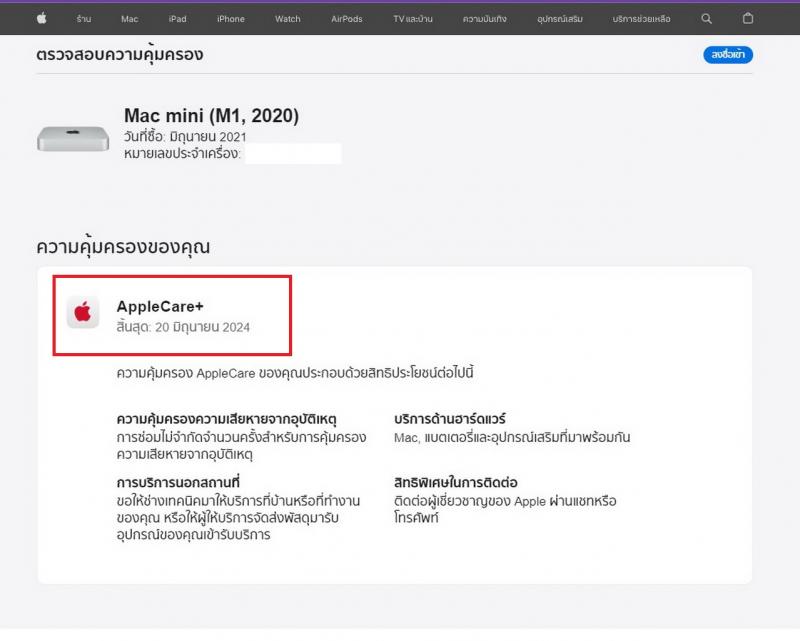Click the Mac mini (M1, 2020) heading
Viewport: 800px width, 641px height.
click(x=211, y=116)
